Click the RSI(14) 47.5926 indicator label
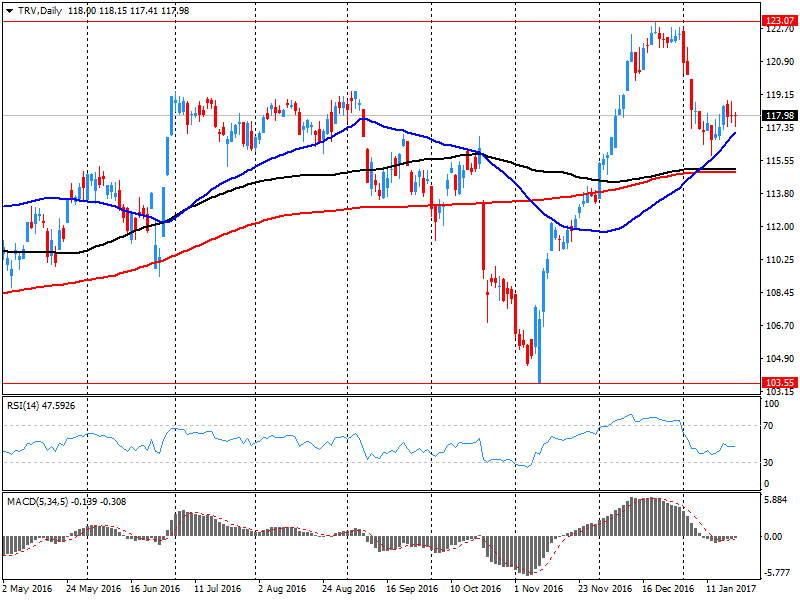Screen dimensions: 800x600 [41, 406]
